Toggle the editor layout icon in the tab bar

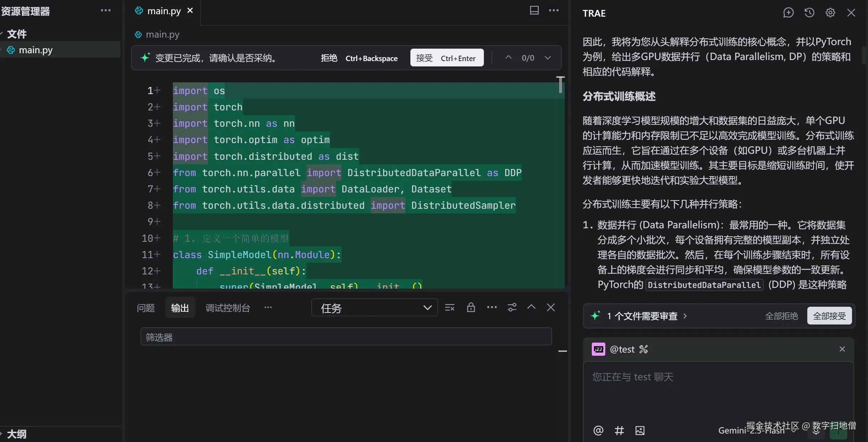[534, 10]
